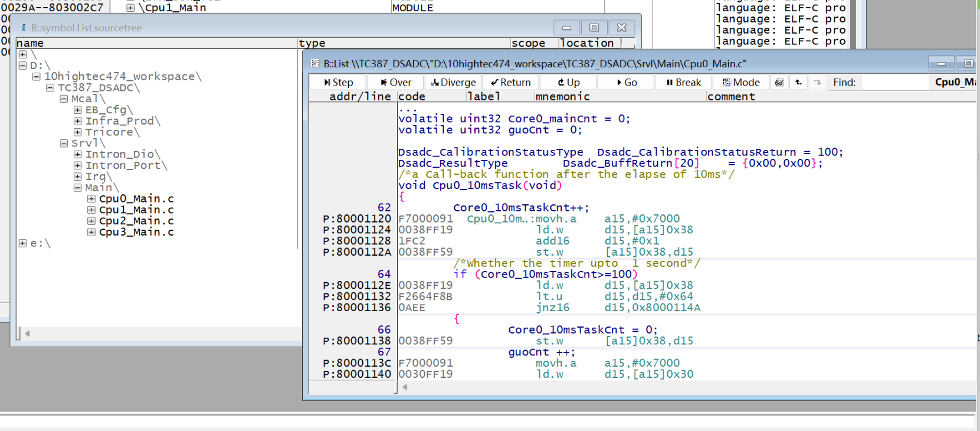Screen dimensions: 980x431
Task: Minimize the B::List window
Action: pos(942,63)
